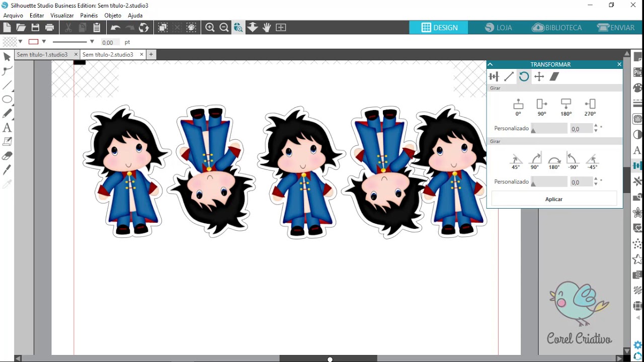Choose the eraser tool
Image resolution: width=644 pixels, height=362 pixels.
(7, 156)
